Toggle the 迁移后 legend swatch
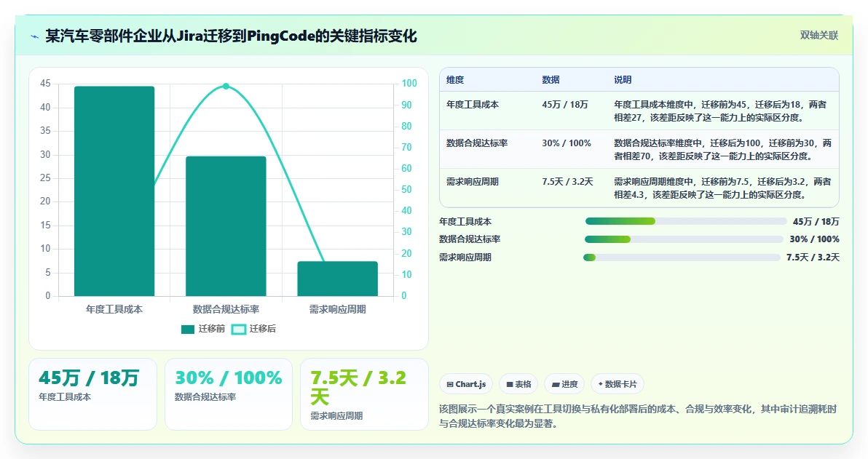Viewport: 868px width, 459px height. [x=239, y=329]
